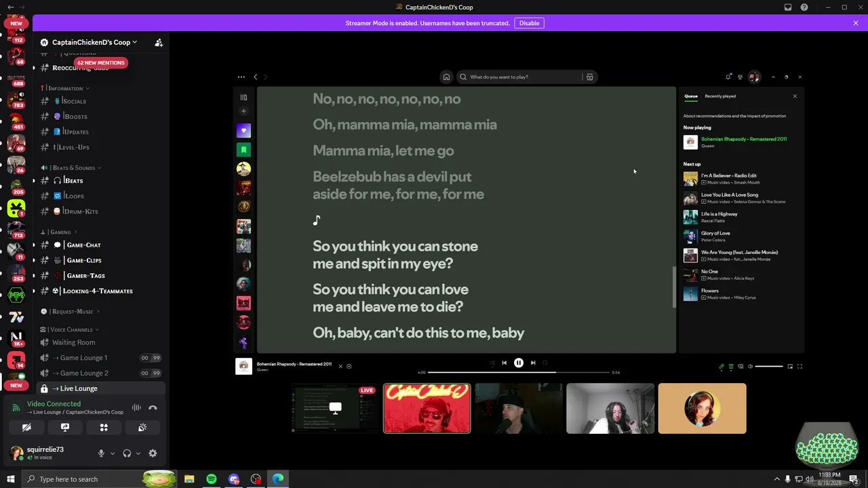Image resolution: width=868 pixels, height=488 pixels.
Task: Select Life is a Highway in queue
Action: (742, 217)
